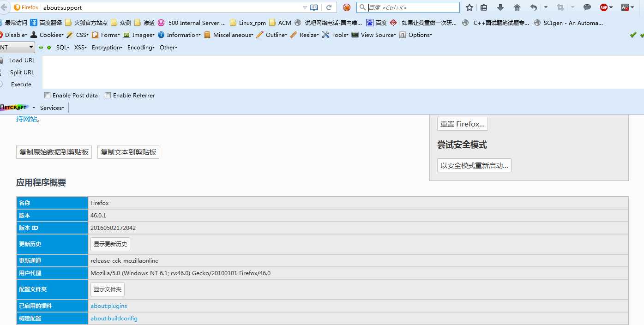This screenshot has width=644, height=325.
Task: Open the 说吧网络电话 bookmark
Action: [328, 23]
